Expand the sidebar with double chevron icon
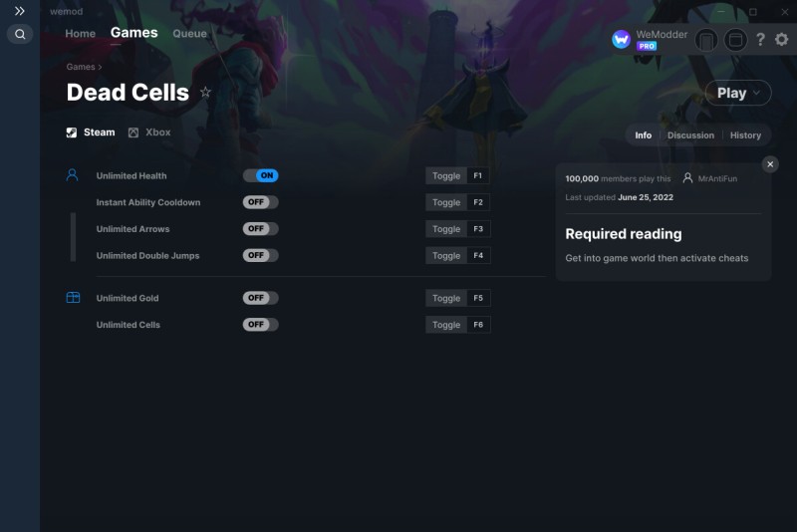Image resolution: width=797 pixels, height=532 pixels. click(x=19, y=11)
